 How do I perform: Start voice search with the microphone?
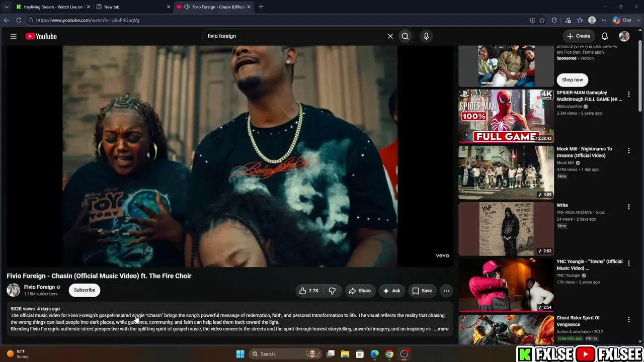coord(426,36)
